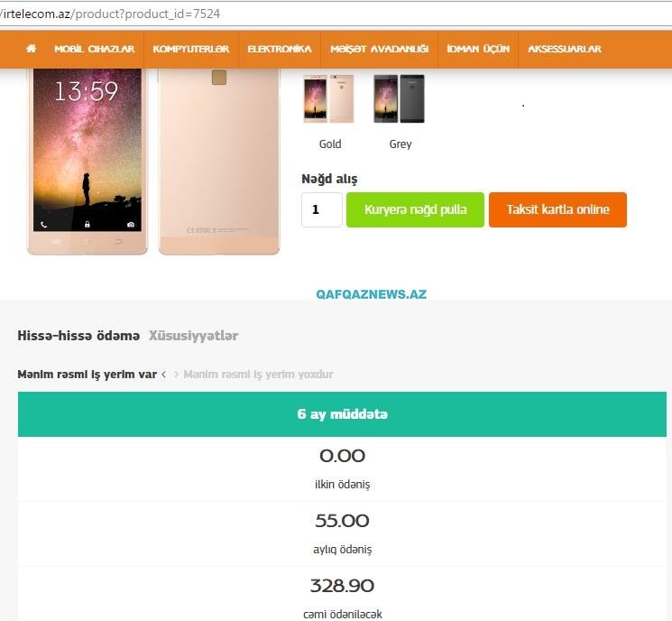Switch to Hissə-hissə ödəmə tab
The image size is (672, 621).
pos(78,336)
